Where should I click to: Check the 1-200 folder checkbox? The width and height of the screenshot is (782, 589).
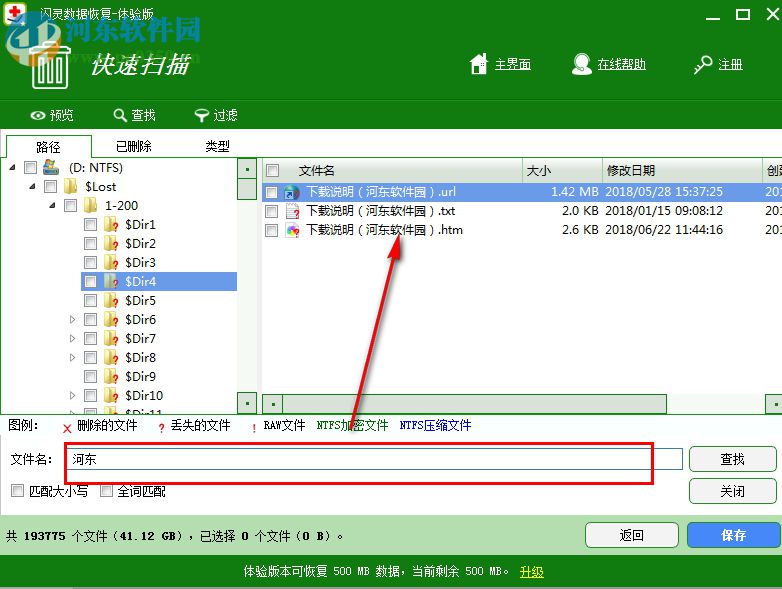pos(70,205)
